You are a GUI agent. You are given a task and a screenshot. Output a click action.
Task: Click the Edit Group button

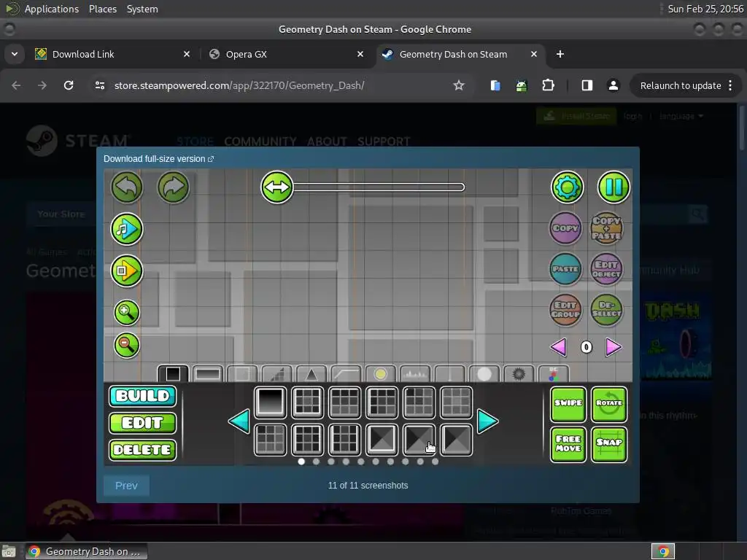click(565, 310)
